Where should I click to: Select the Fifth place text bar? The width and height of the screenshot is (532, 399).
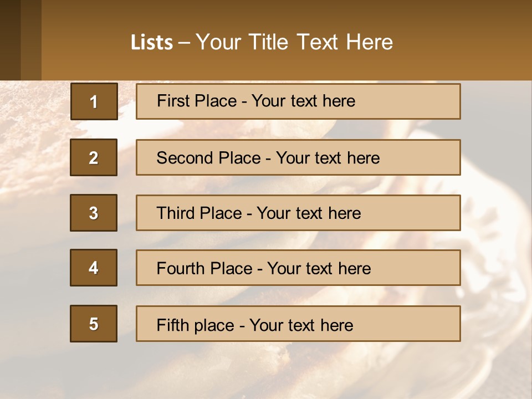tap(298, 324)
